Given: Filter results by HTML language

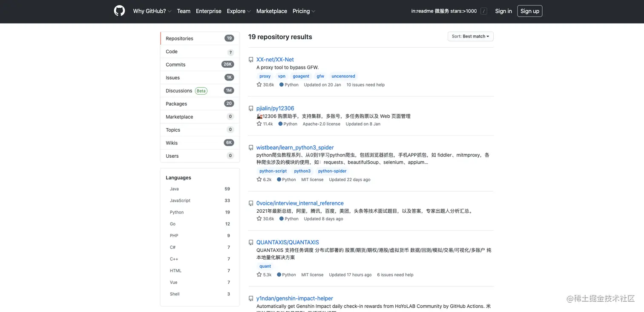Looking at the screenshot, I should point(200,271).
